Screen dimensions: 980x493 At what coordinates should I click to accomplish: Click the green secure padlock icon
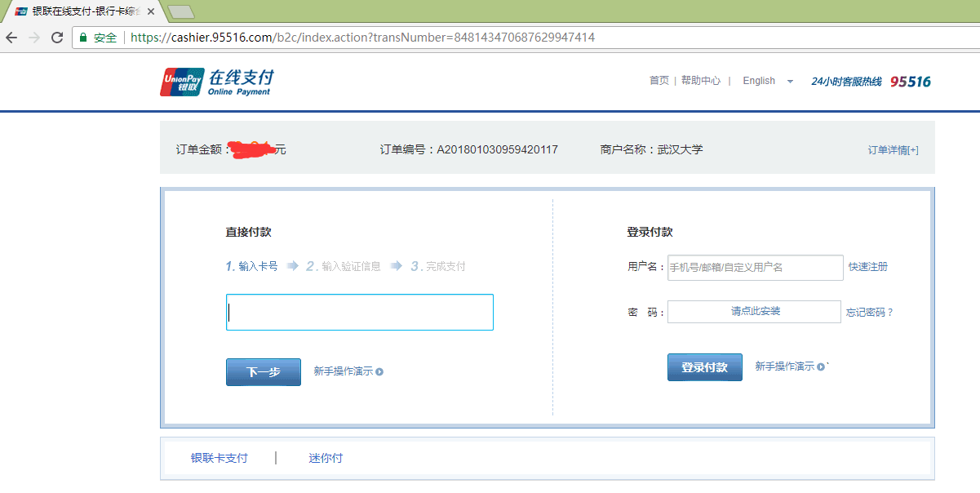pyautogui.click(x=83, y=38)
